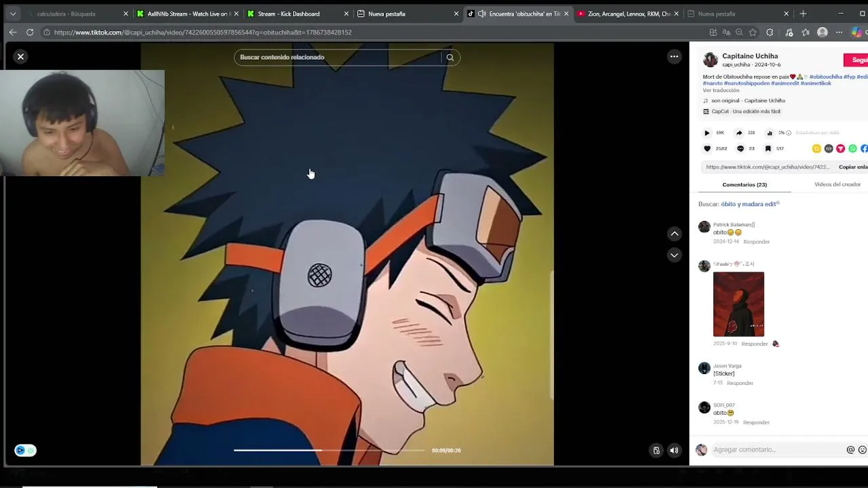Save the video with the bookmark icon
This screenshot has height=488, width=868.
tap(768, 148)
